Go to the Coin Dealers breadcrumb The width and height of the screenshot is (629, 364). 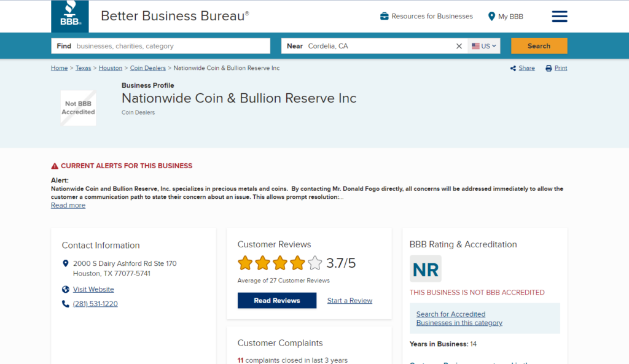(147, 68)
